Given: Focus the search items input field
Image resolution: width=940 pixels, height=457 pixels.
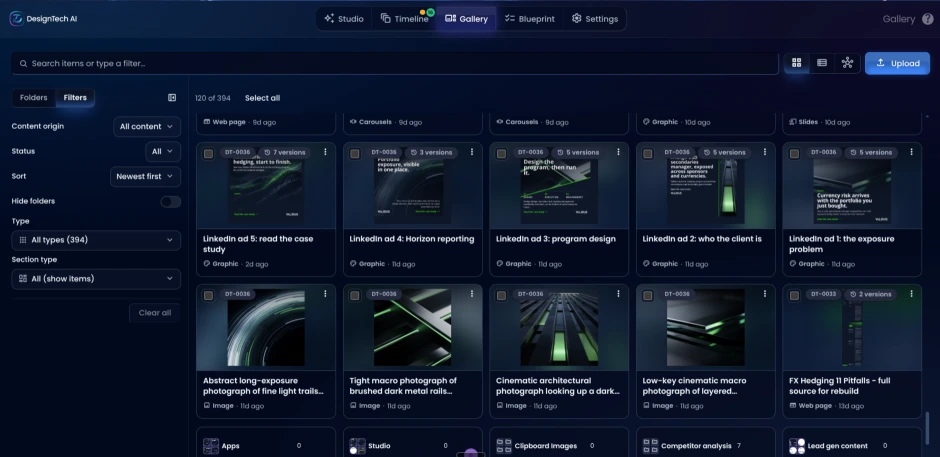Looking at the screenshot, I should [x=394, y=64].
